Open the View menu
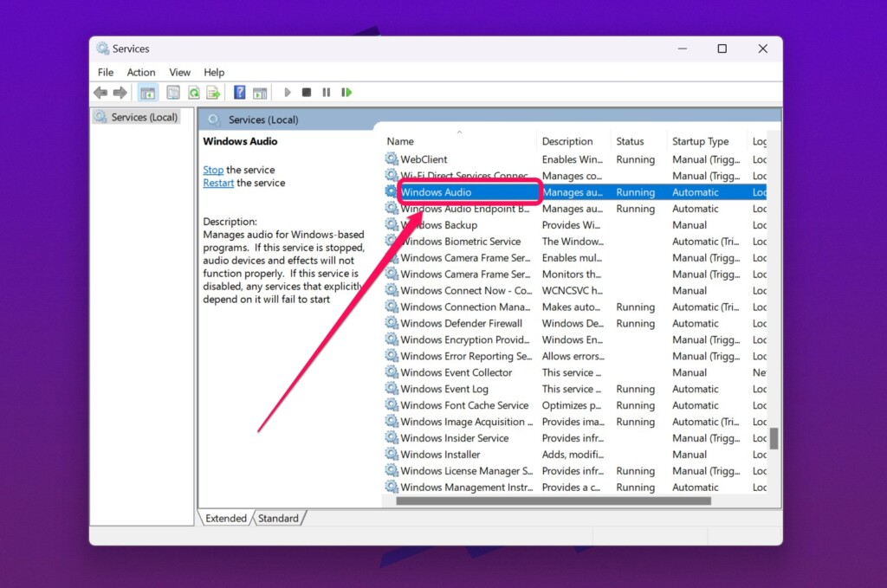The height and width of the screenshot is (588, 887). point(180,73)
